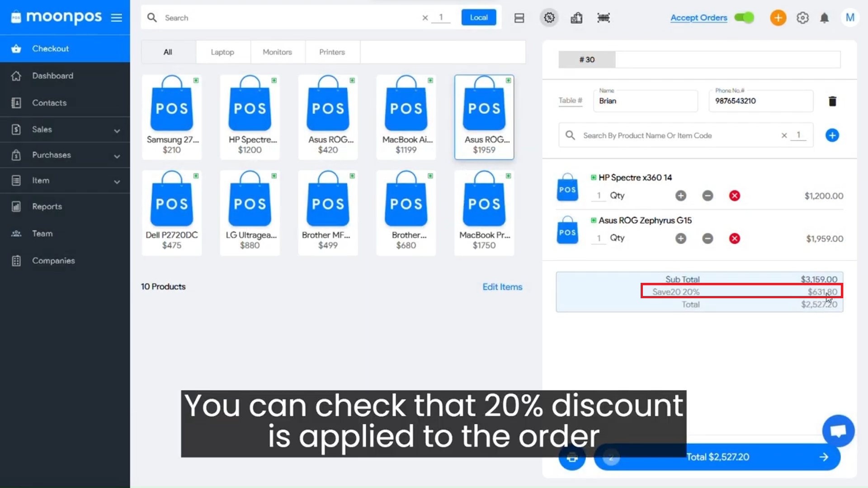Open the held orders bag icon
Screen dimensions: 868x488
pos(576,18)
